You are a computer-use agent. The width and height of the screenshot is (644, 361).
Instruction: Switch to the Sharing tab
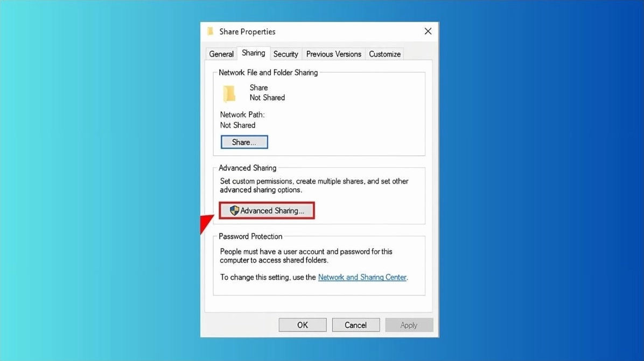pyautogui.click(x=253, y=53)
